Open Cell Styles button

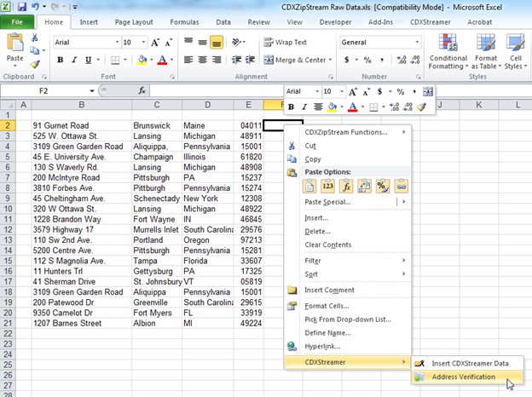tap(515, 52)
